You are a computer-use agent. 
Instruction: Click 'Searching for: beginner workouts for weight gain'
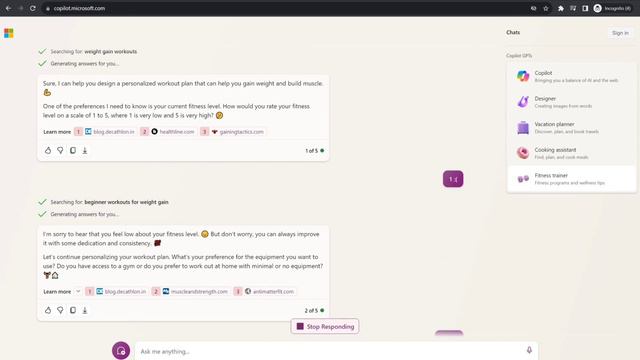(x=109, y=202)
